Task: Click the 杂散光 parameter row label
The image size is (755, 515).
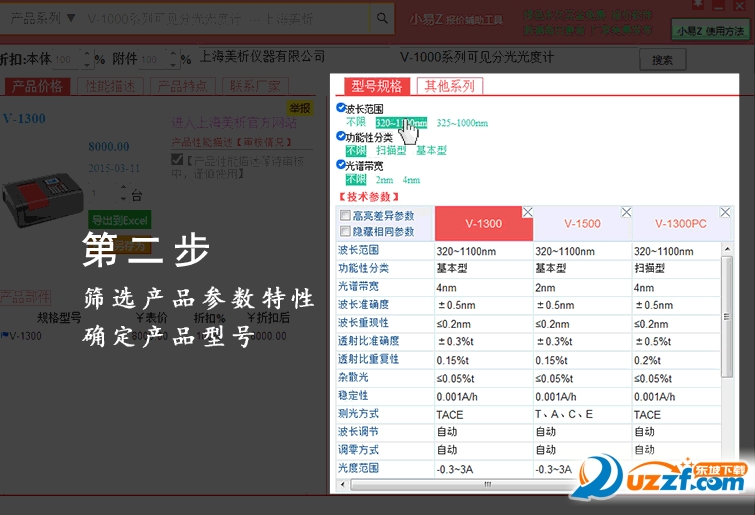Action: tap(353, 377)
